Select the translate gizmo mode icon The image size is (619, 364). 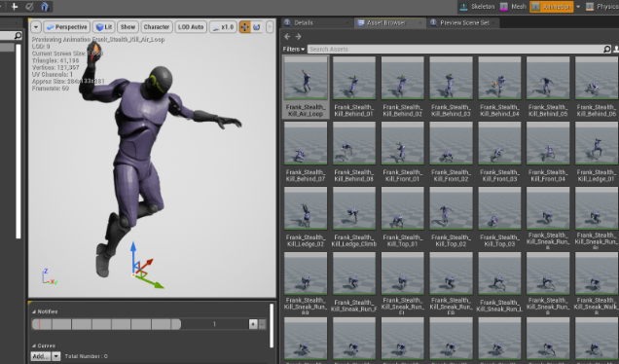click(x=244, y=27)
